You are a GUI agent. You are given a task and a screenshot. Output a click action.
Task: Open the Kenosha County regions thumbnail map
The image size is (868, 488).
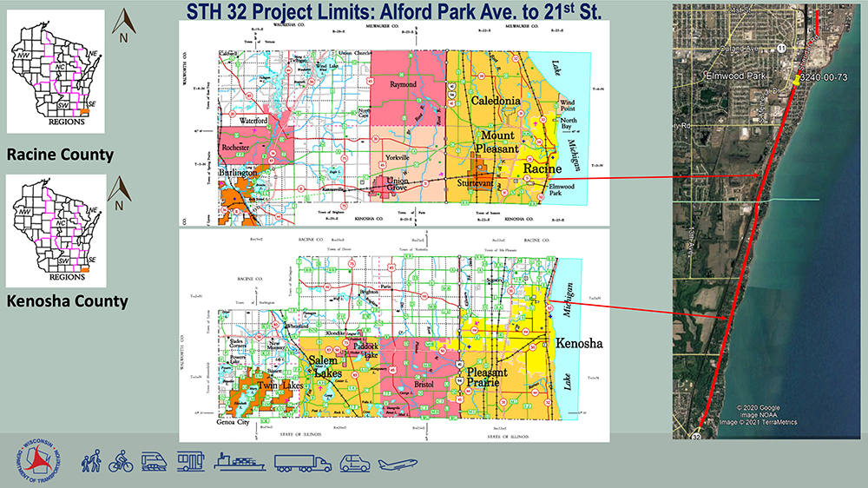coord(56,230)
